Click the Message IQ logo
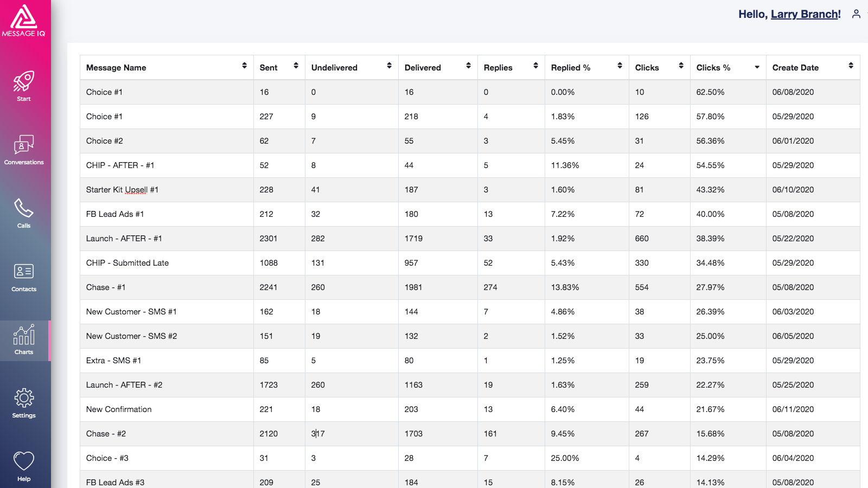Screen dimensions: 868x488 point(24,22)
